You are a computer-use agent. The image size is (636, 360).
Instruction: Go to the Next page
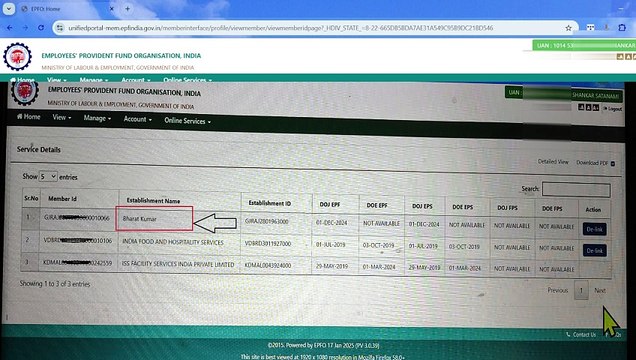click(600, 290)
